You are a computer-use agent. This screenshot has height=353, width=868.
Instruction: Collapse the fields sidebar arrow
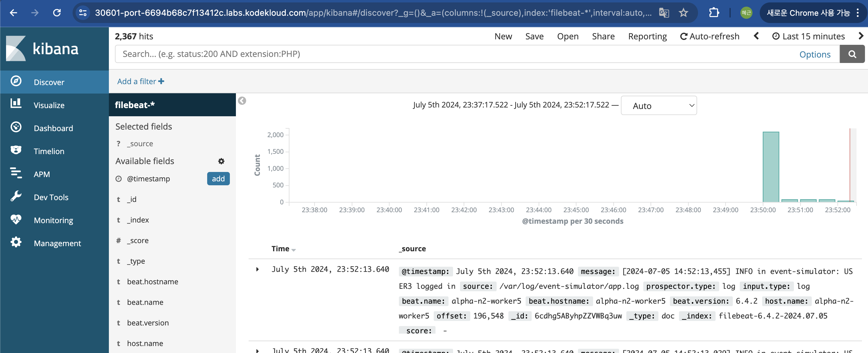[x=242, y=101]
